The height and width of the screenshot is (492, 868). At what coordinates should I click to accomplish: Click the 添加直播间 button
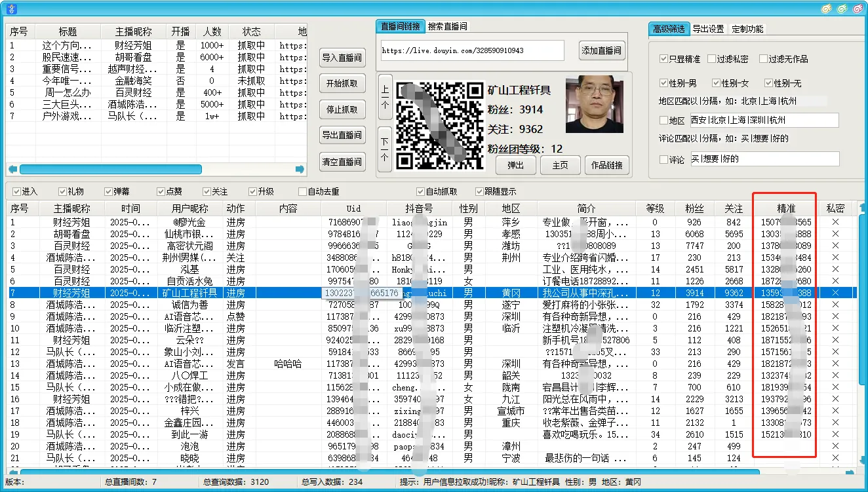[602, 50]
